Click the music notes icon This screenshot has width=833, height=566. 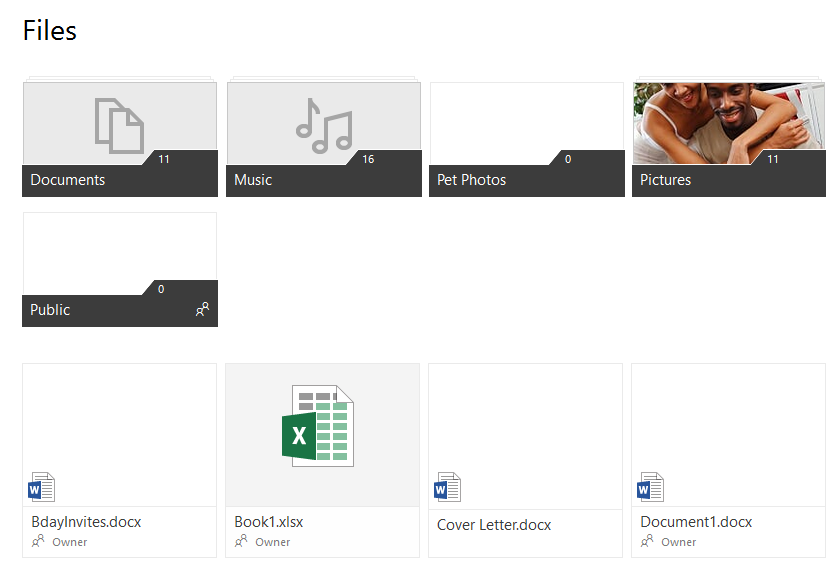tap(323, 125)
